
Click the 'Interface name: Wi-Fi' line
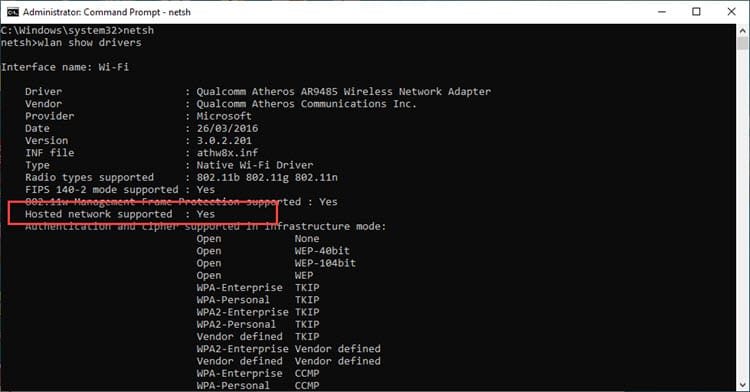[x=65, y=67]
